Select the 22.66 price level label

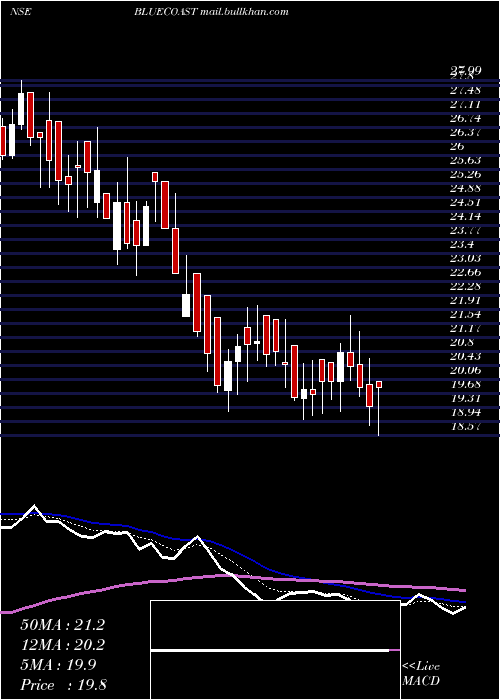[x=466, y=273]
